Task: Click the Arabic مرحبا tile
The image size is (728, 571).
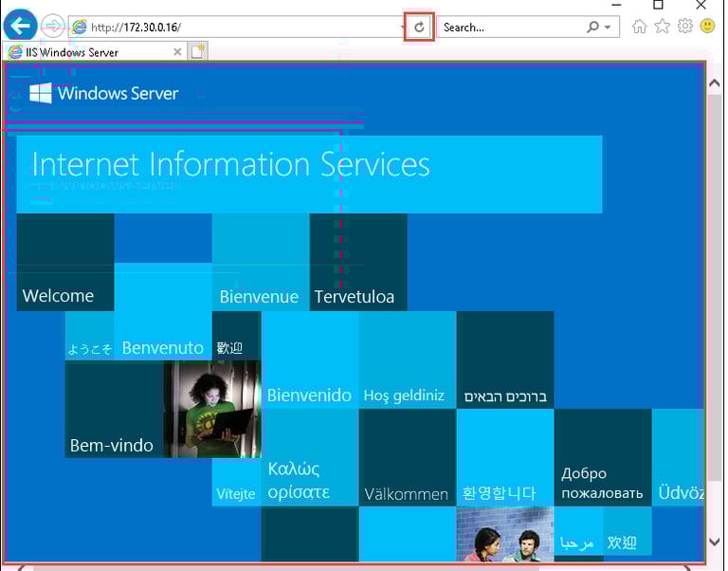Action: click(578, 531)
